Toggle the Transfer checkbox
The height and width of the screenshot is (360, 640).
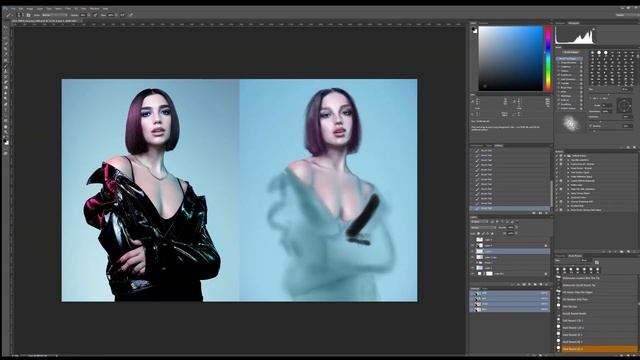point(558,83)
